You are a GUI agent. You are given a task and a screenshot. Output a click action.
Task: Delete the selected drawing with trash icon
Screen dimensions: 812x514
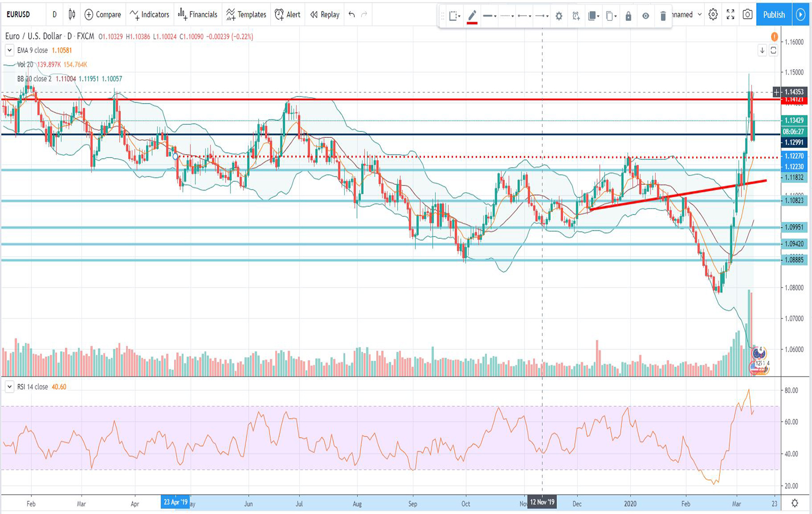(663, 16)
